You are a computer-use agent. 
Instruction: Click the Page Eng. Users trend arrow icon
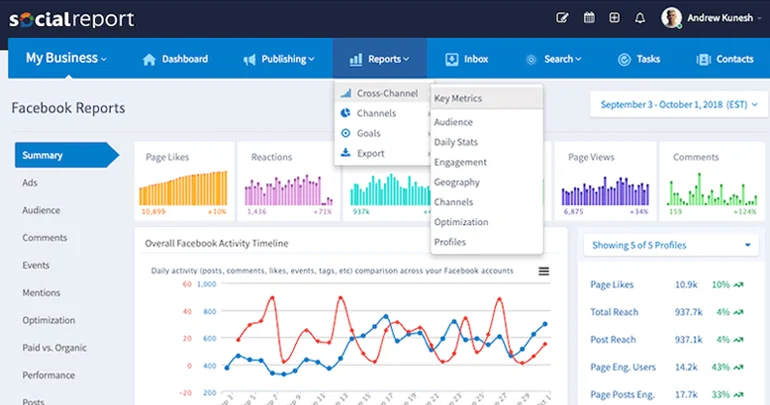point(738,367)
